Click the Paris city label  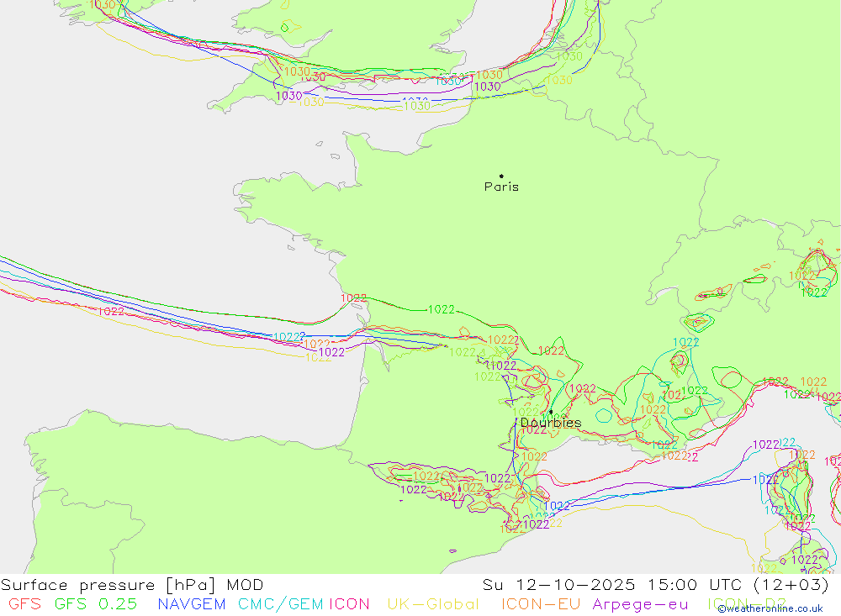coord(501,187)
